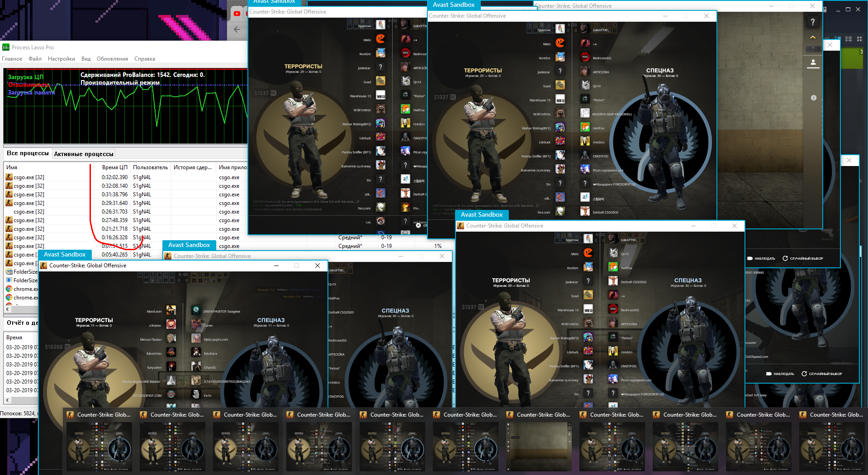Click report panel horizontal scrollbar left arrow
Image resolution: width=868 pixels, height=475 pixels.
(7, 400)
